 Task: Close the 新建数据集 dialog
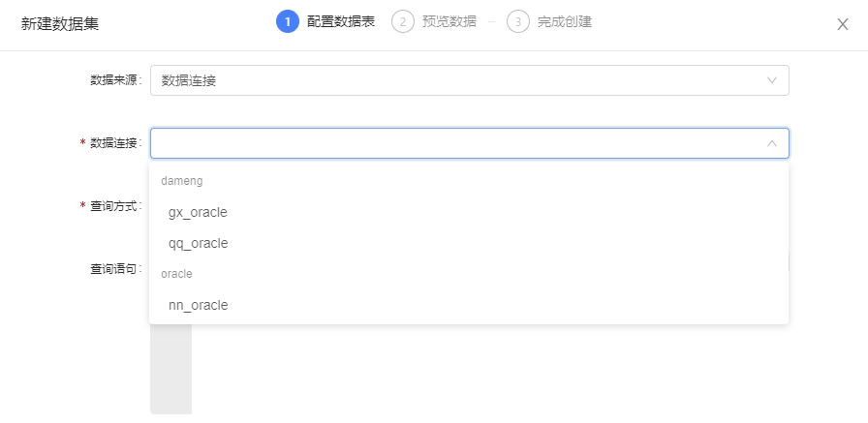(843, 24)
